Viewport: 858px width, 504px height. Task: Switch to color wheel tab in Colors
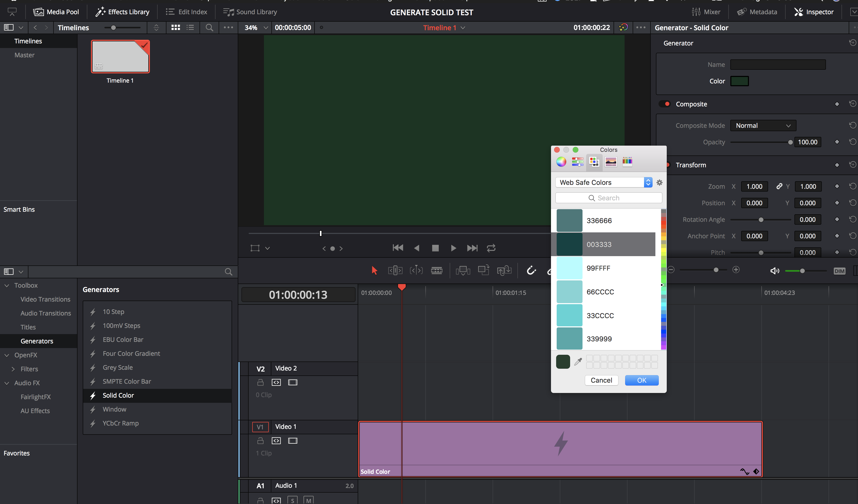pyautogui.click(x=561, y=162)
